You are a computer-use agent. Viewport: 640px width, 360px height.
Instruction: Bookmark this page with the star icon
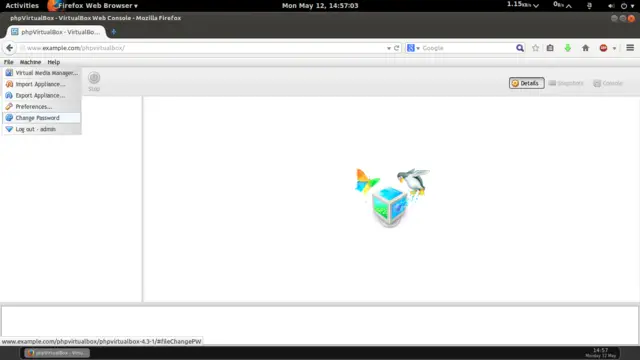535,48
